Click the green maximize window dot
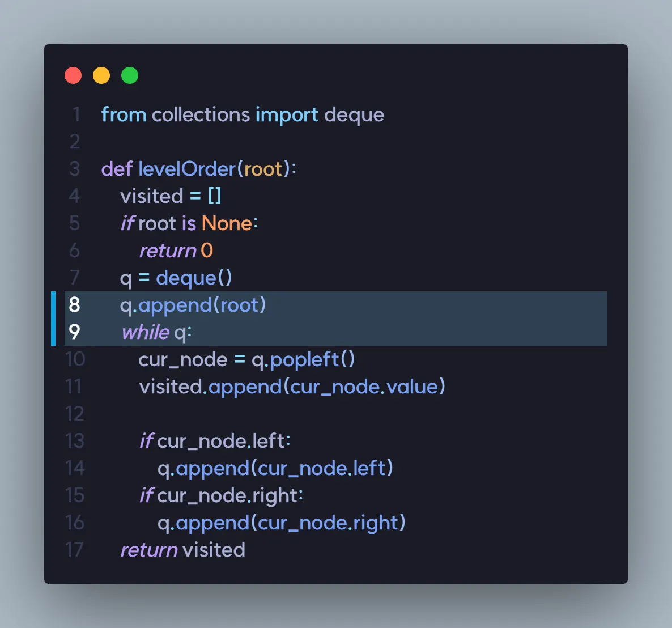 pos(130,75)
